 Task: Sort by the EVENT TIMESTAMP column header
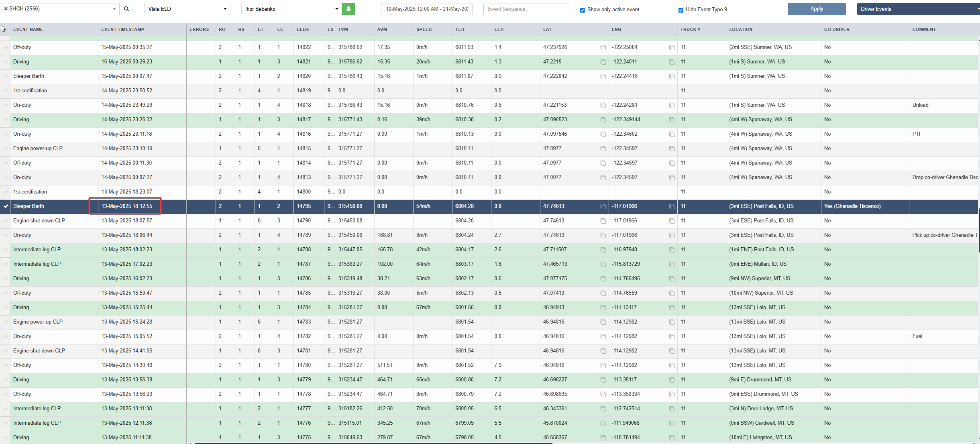click(122, 29)
